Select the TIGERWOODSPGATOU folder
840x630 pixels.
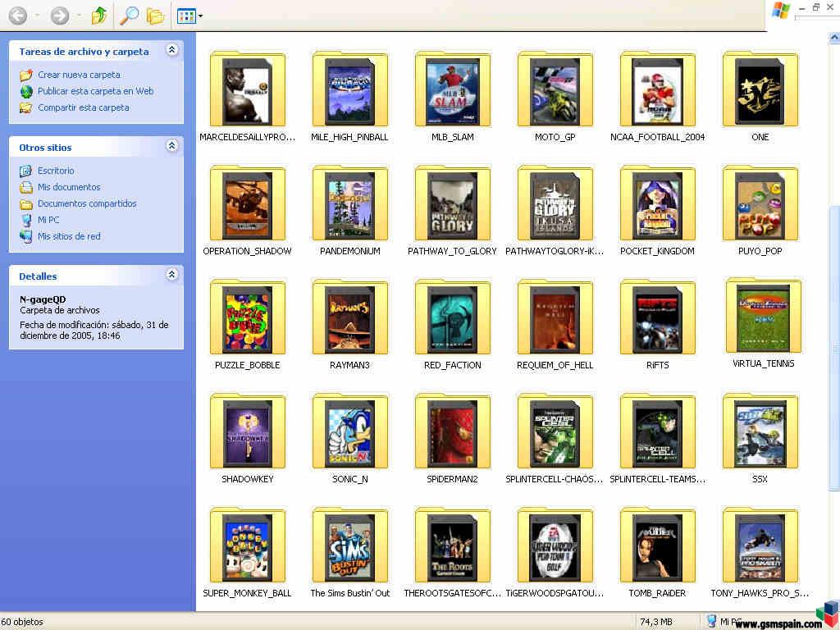[x=555, y=553]
